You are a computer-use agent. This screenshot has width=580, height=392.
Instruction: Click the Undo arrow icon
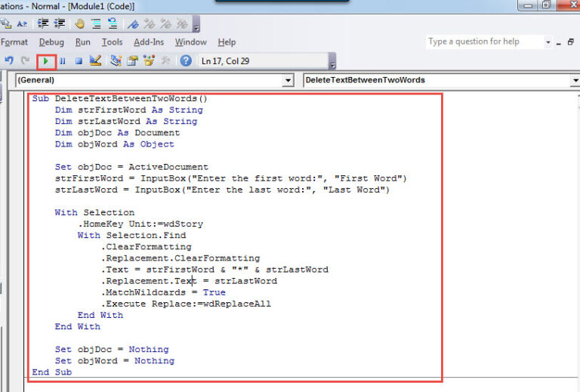[9, 60]
